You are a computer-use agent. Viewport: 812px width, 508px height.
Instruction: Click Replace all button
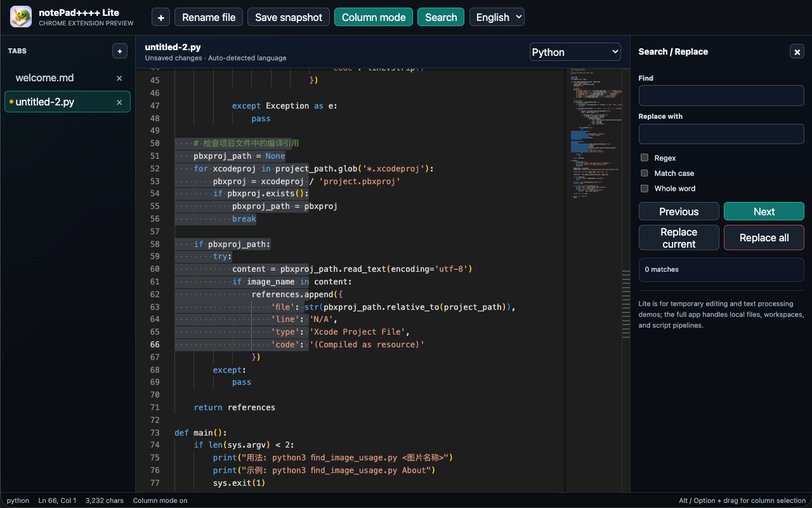coord(764,237)
